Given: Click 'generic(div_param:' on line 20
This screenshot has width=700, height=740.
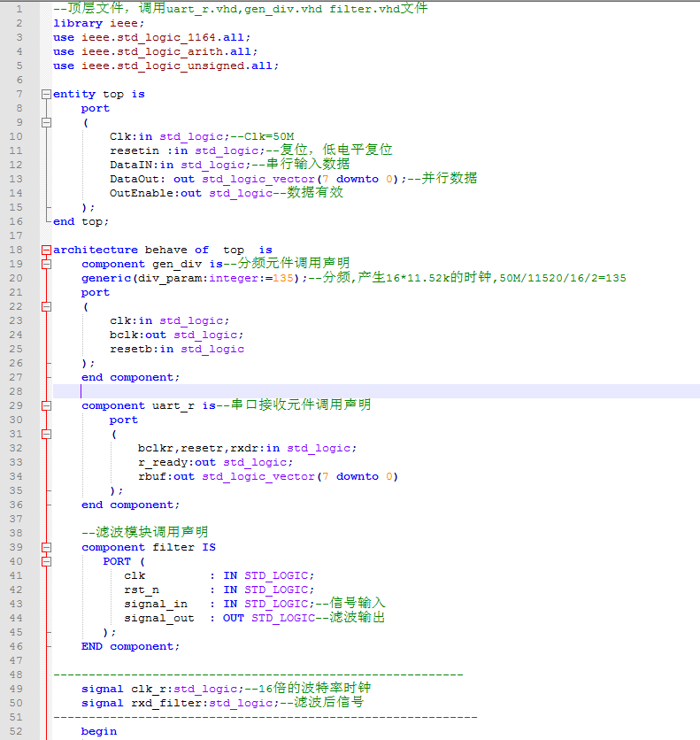Looking at the screenshot, I should 145,278.
